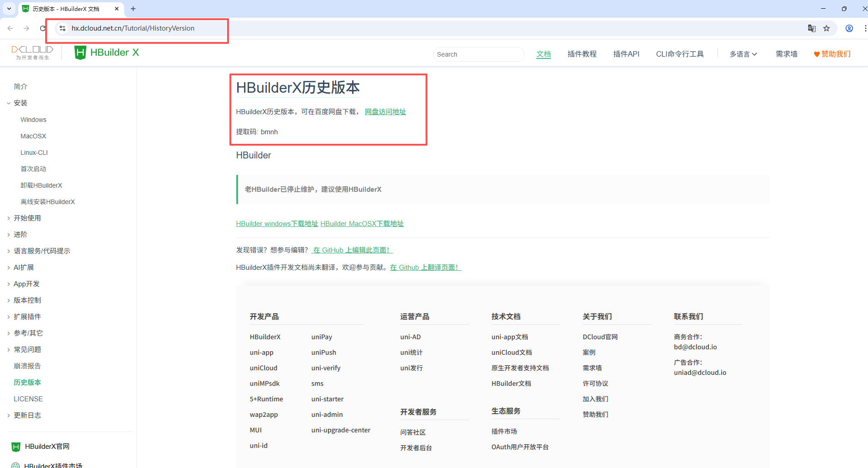
Task: Open the browser profile icon
Action: [x=849, y=28]
